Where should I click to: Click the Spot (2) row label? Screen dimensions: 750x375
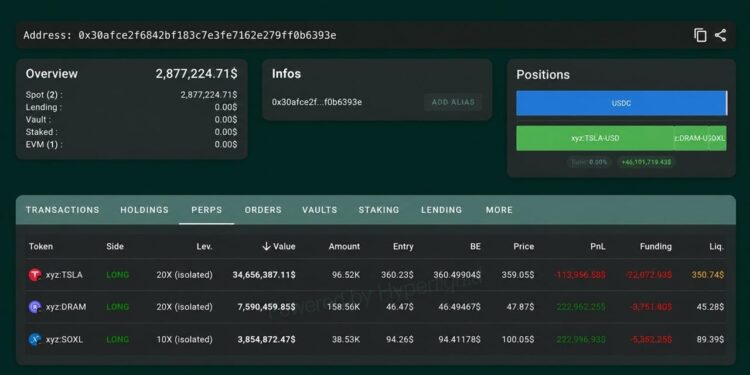coord(44,95)
